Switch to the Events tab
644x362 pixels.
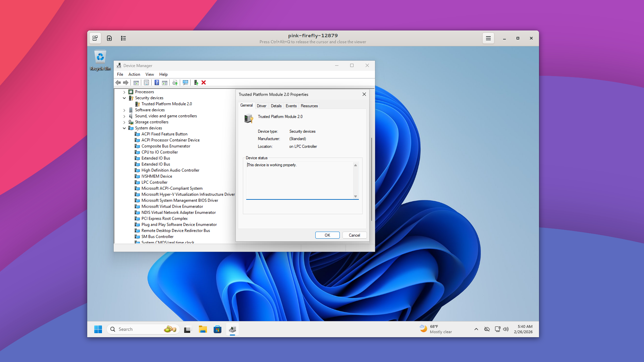[x=291, y=106]
